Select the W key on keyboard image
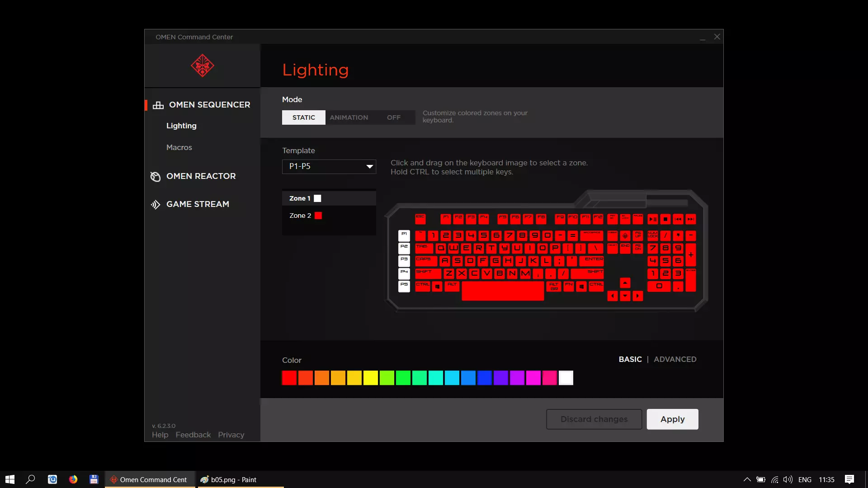The height and width of the screenshot is (488, 868). [x=453, y=248]
